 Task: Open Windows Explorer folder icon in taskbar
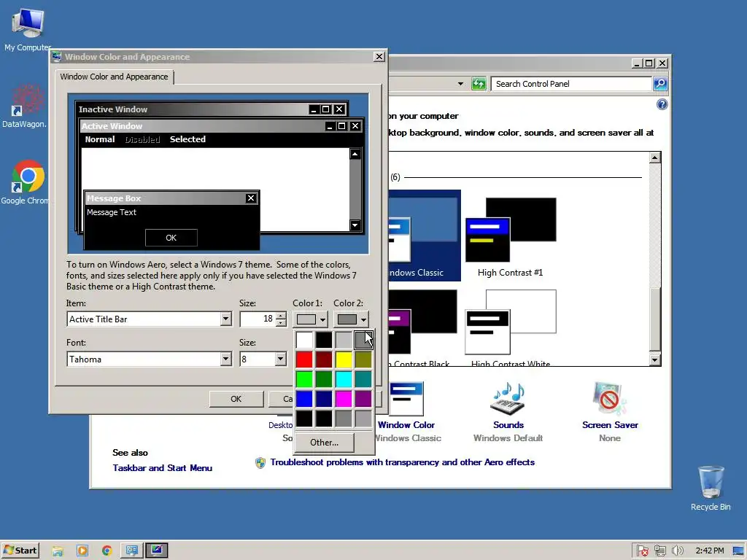tap(58, 551)
